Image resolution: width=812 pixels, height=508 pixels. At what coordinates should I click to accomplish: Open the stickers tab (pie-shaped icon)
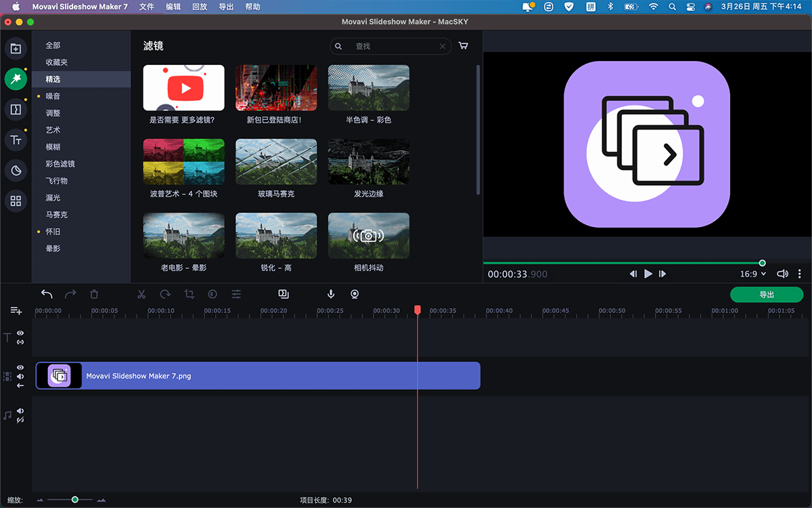(16, 171)
